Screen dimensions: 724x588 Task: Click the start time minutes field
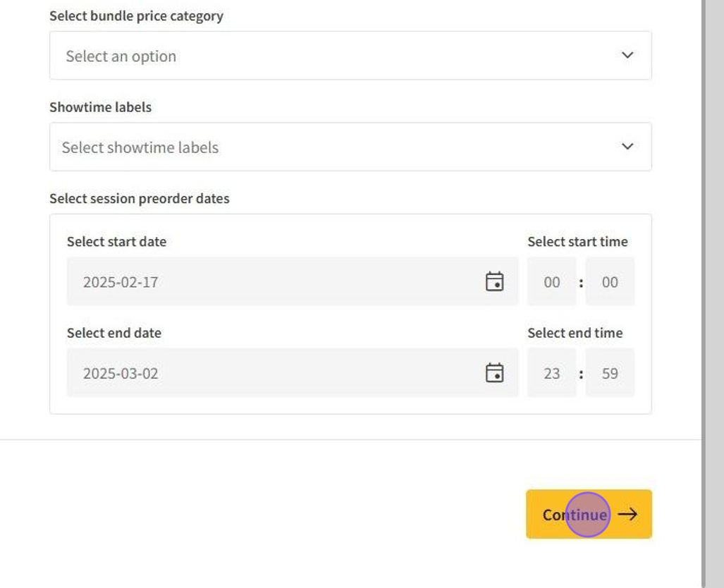(x=610, y=282)
